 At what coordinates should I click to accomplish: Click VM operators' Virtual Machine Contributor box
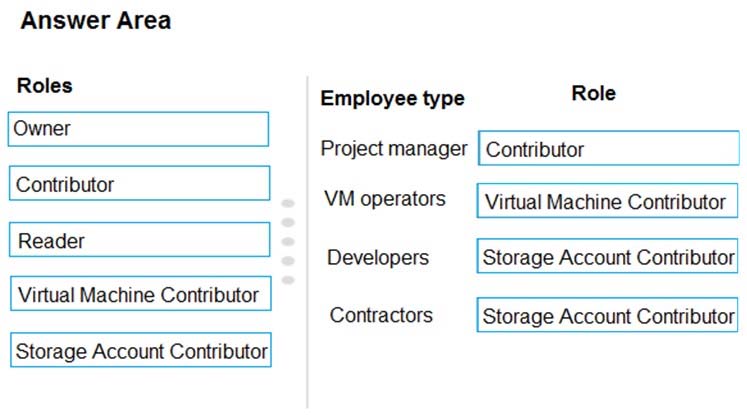pos(607,201)
